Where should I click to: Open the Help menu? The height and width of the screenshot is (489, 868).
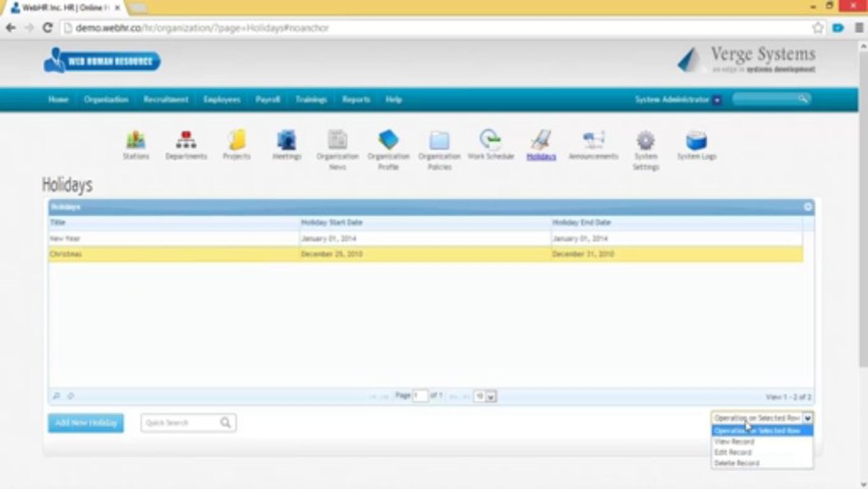pyautogui.click(x=394, y=99)
